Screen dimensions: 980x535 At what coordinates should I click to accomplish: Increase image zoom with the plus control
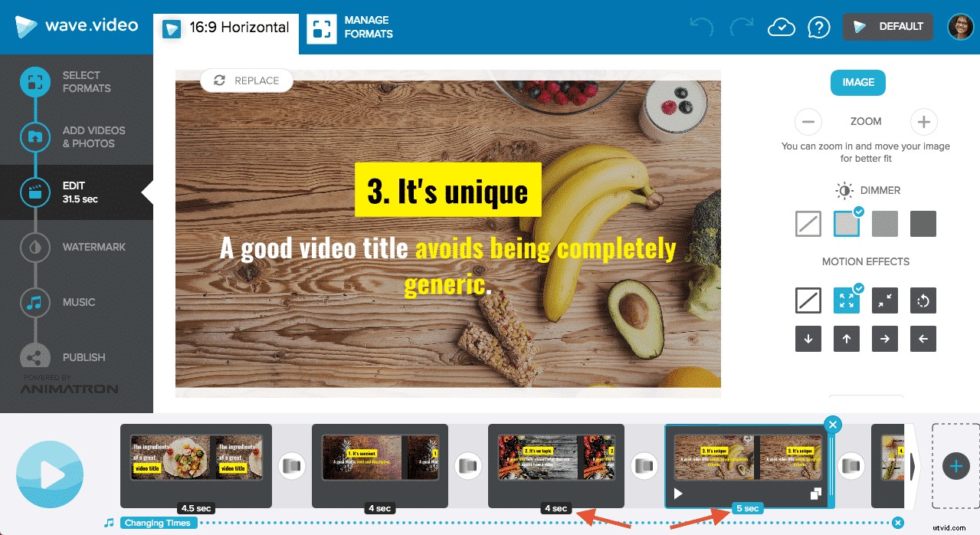pos(923,122)
